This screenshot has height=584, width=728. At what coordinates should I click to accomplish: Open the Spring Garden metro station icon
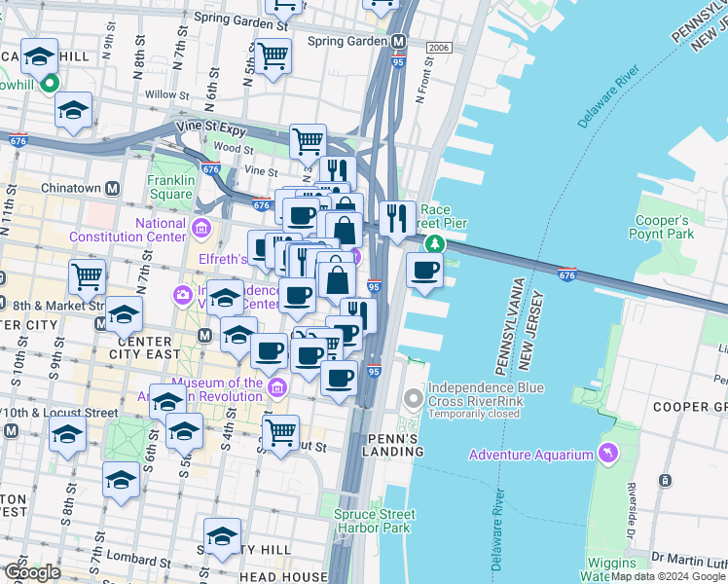[398, 42]
